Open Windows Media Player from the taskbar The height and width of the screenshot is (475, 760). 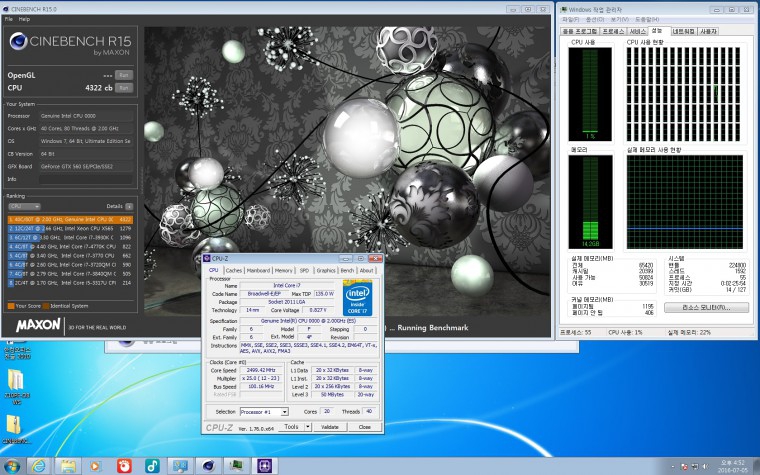95,466
